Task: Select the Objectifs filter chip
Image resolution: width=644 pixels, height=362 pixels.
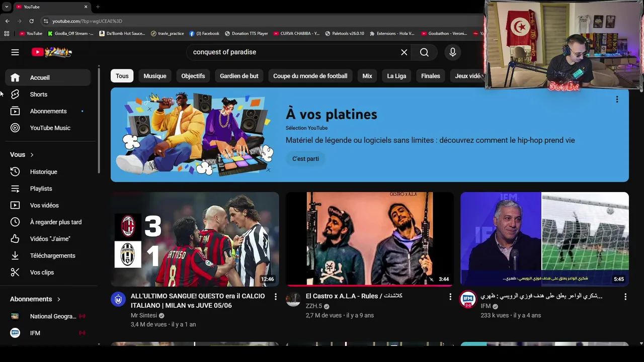Action: pos(193,76)
